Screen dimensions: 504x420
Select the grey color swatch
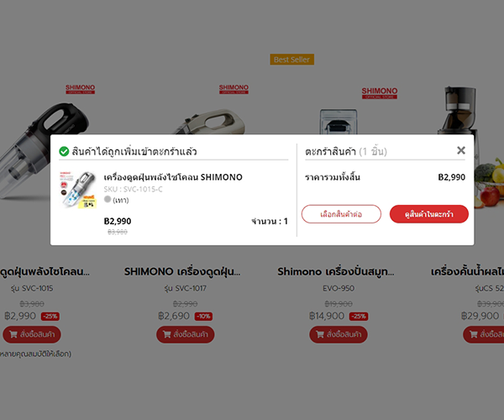(108, 199)
